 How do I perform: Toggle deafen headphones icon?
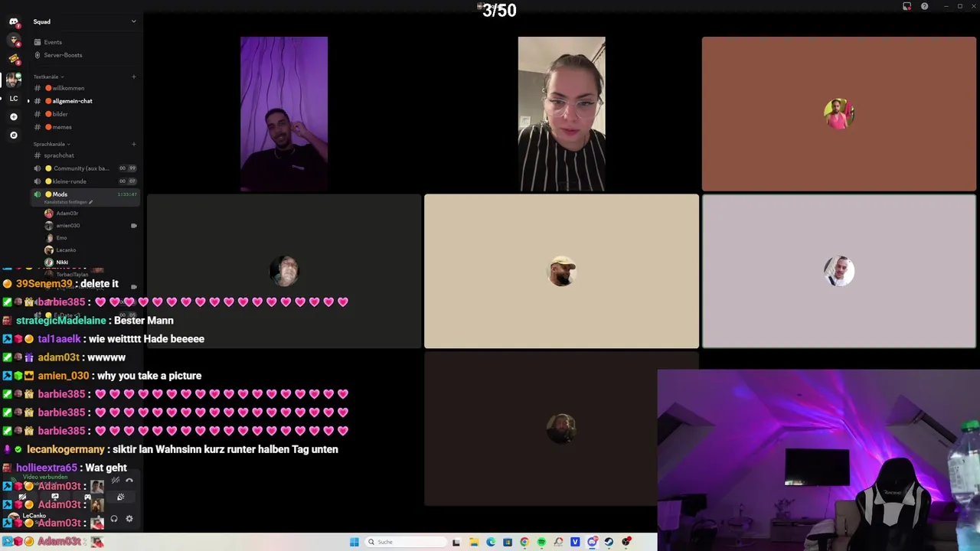click(x=114, y=519)
